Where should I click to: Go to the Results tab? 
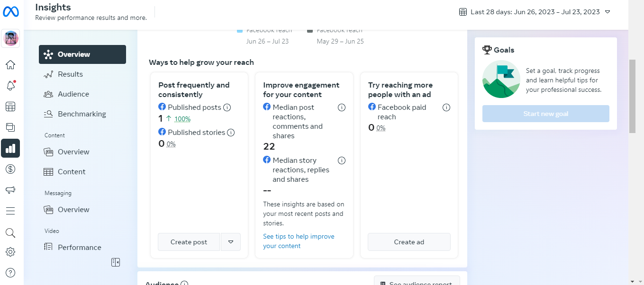pos(70,74)
